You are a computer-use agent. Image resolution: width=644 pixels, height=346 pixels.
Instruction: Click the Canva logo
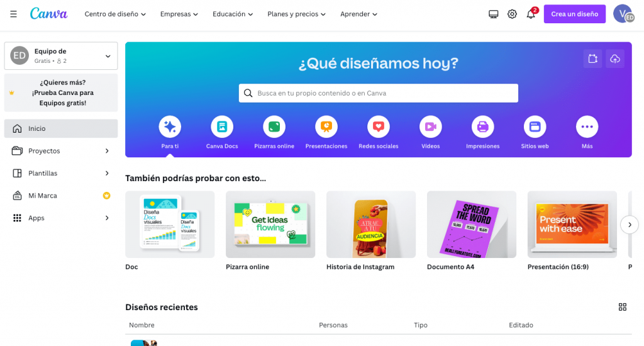[48, 14]
